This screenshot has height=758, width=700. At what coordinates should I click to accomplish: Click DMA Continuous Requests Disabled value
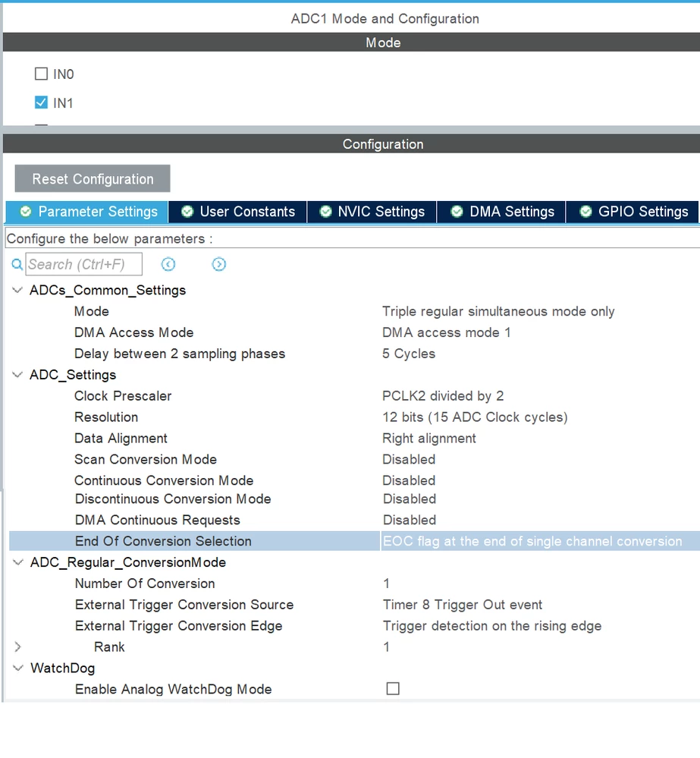[x=410, y=521]
